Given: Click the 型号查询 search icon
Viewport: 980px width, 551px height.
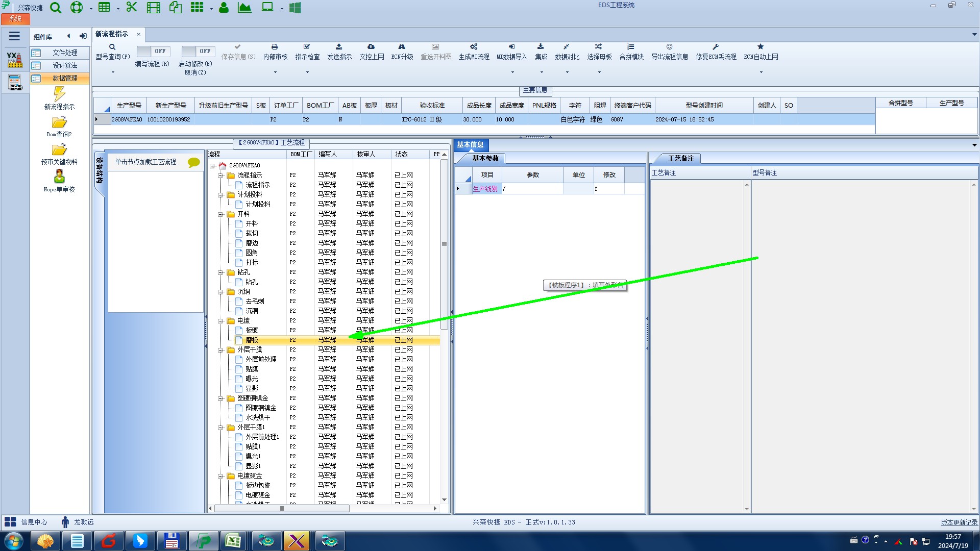Looking at the screenshot, I should click(112, 47).
